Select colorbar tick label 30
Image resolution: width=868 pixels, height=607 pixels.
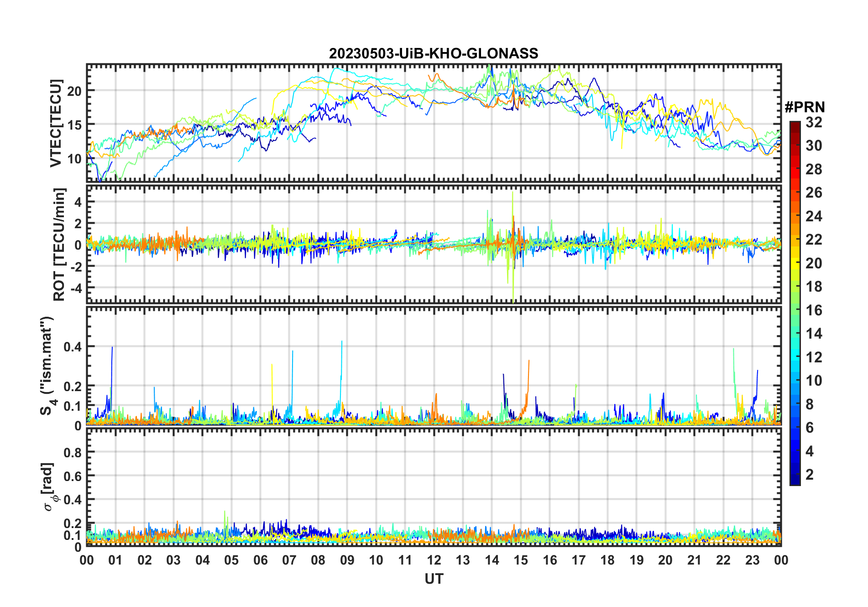[x=814, y=146]
